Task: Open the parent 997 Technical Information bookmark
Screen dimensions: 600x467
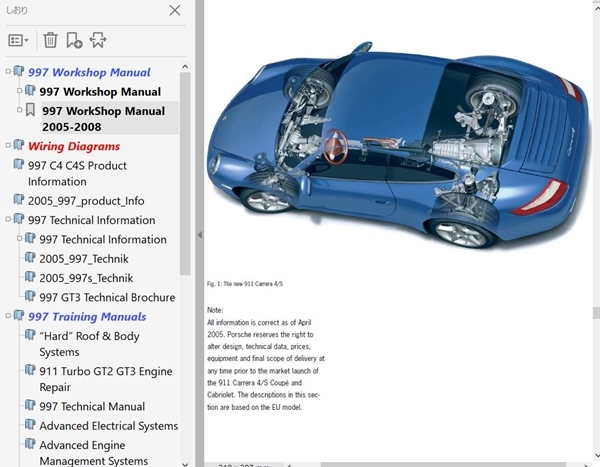Action: (x=91, y=220)
